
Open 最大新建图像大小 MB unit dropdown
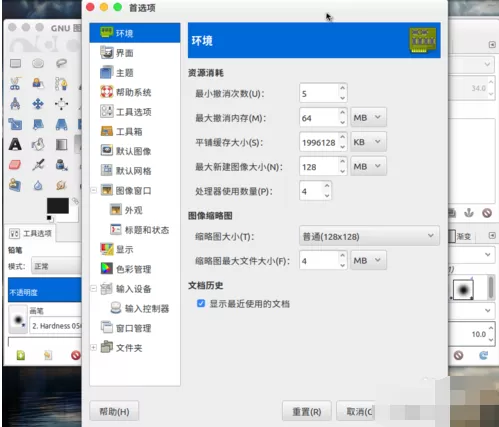tap(368, 166)
